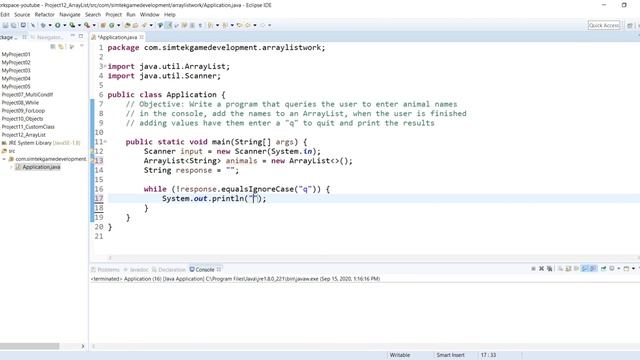Switch to the Navigator view tab
The width and height of the screenshot is (640, 360).
coord(47,37)
